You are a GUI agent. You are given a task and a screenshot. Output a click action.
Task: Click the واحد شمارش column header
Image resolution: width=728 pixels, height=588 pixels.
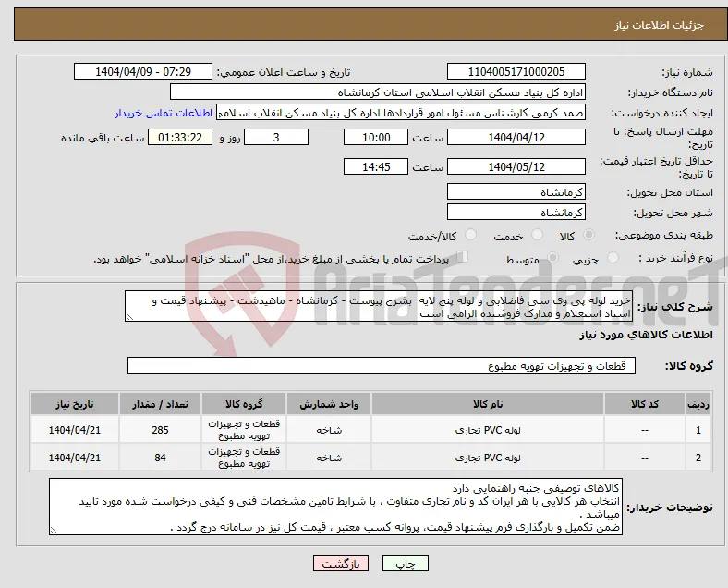[x=329, y=404]
